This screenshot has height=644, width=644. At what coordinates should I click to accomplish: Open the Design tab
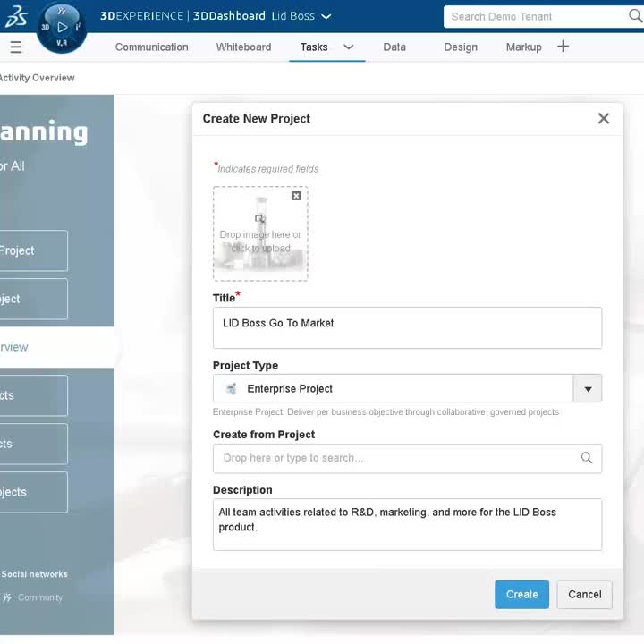tap(461, 47)
